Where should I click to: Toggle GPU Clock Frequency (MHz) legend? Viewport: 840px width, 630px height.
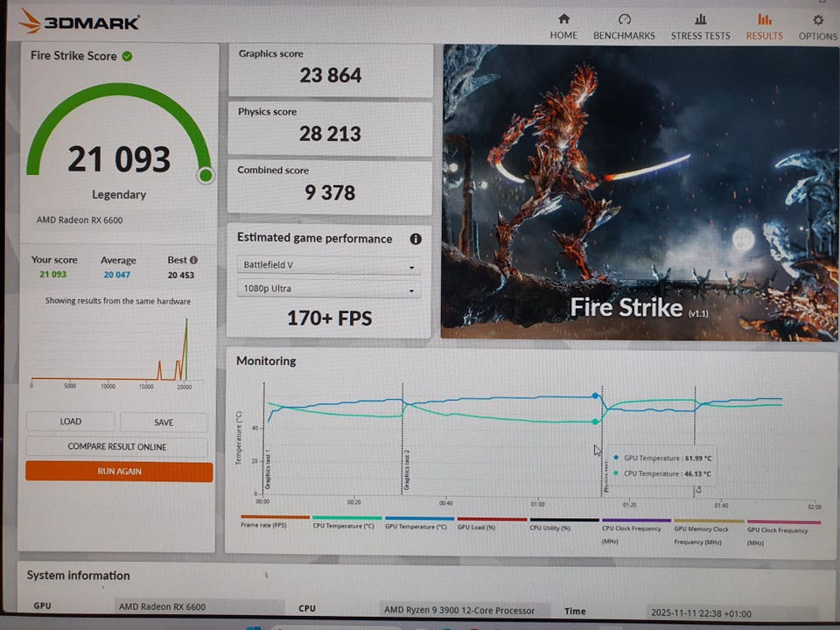click(x=782, y=533)
